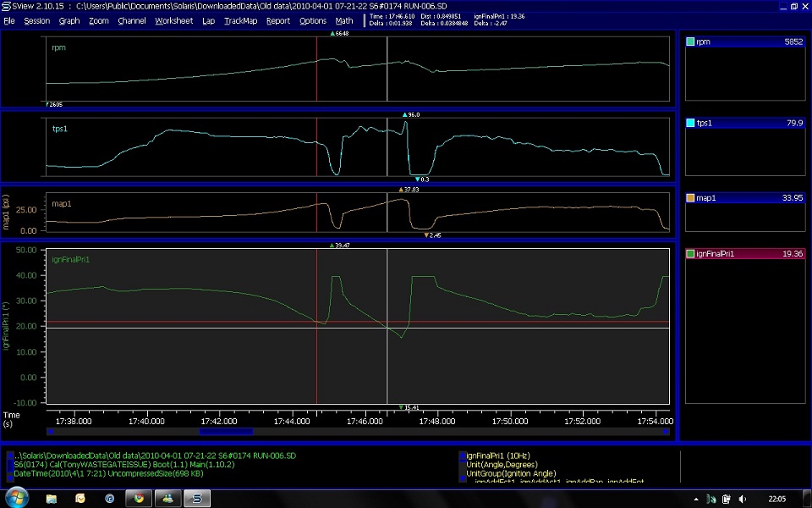Click the Unit(Angle,Degrees) info line

[502, 465]
